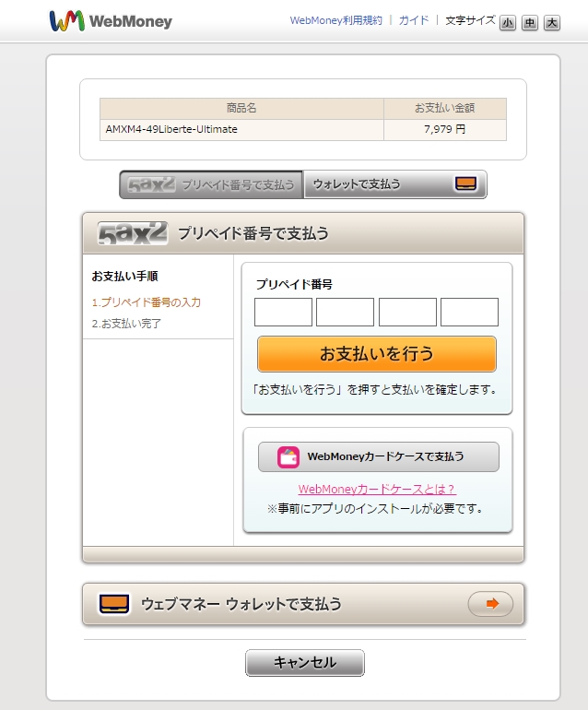The image size is (588, 710).
Task: Switch to the ウォレットで支払う tab
Action: pyautogui.click(x=394, y=184)
